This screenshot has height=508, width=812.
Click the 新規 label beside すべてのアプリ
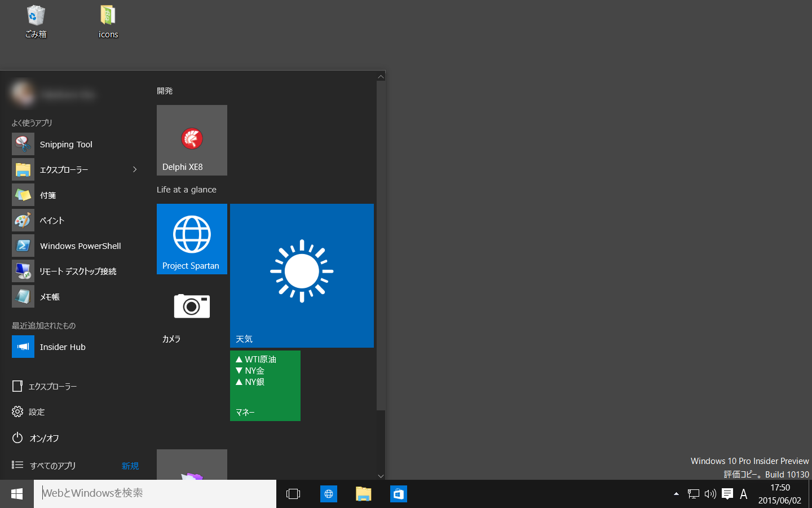pos(130,466)
